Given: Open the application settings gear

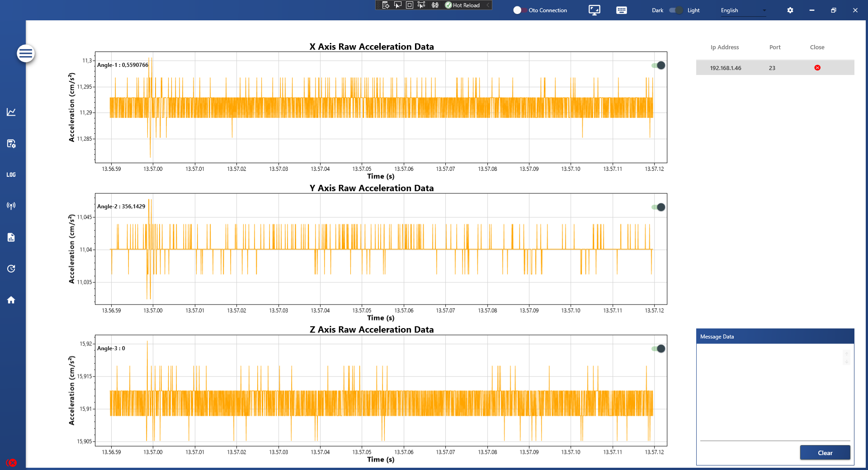Looking at the screenshot, I should click(790, 10).
